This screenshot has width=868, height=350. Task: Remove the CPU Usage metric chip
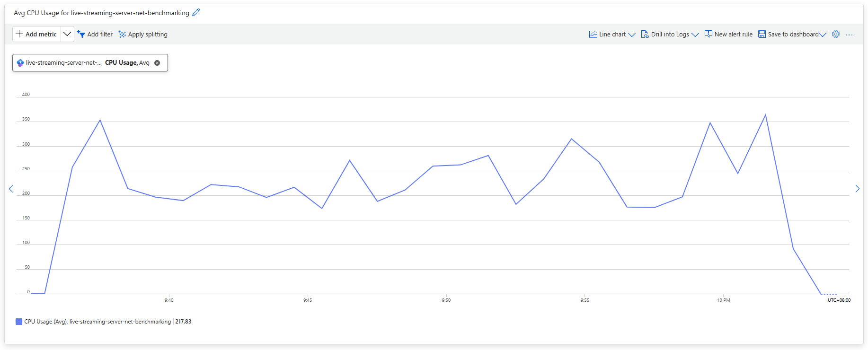pos(157,63)
